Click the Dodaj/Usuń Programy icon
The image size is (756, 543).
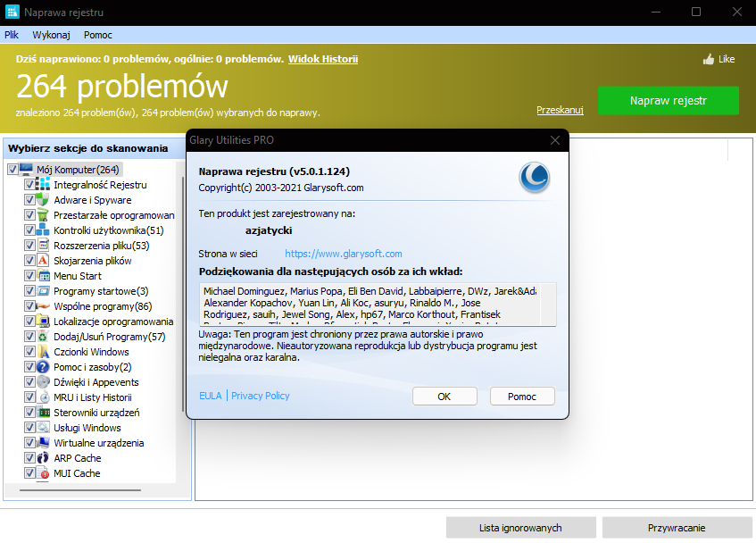pyautogui.click(x=43, y=337)
